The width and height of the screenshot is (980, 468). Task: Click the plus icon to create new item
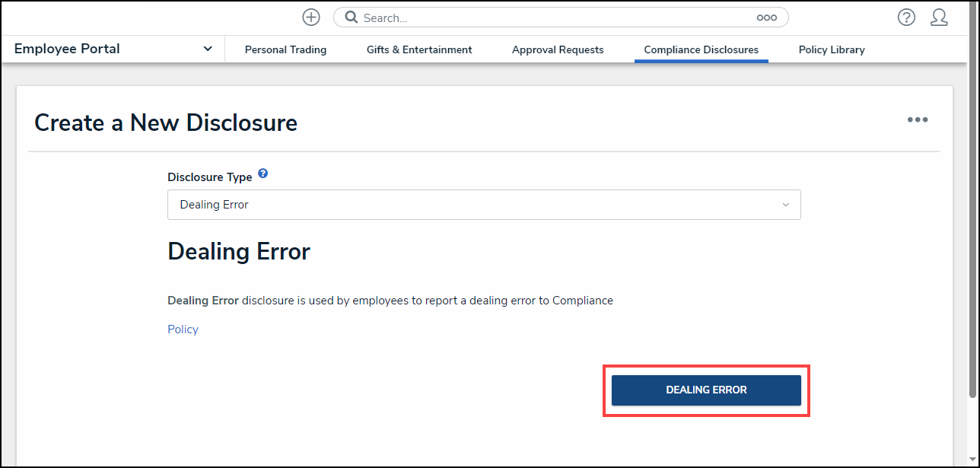click(310, 18)
